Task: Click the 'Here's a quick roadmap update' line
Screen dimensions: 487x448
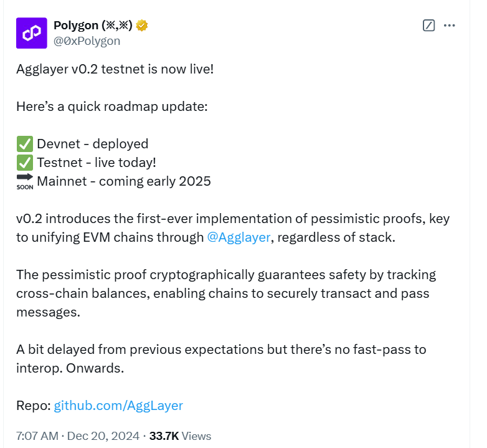Action: [x=112, y=107]
